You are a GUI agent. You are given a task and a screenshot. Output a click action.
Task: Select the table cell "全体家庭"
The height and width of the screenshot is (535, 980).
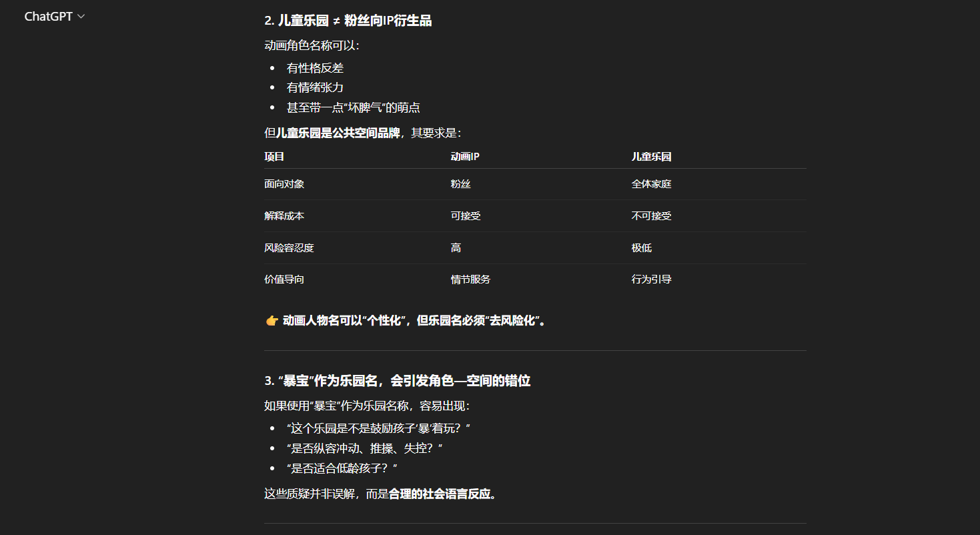click(x=651, y=184)
